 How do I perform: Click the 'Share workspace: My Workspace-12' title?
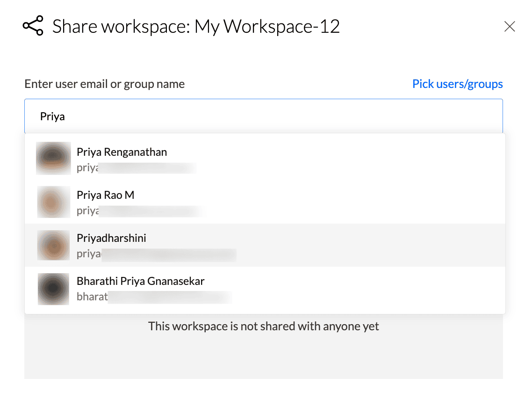(x=196, y=27)
